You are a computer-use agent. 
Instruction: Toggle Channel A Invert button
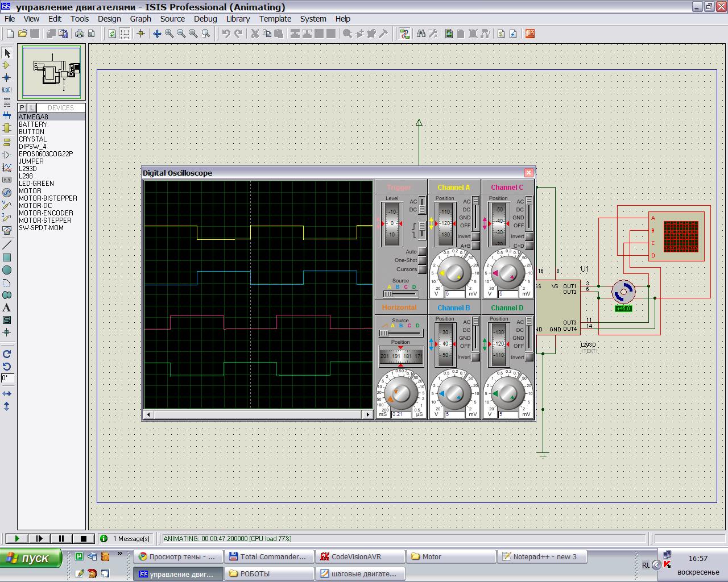(475, 236)
